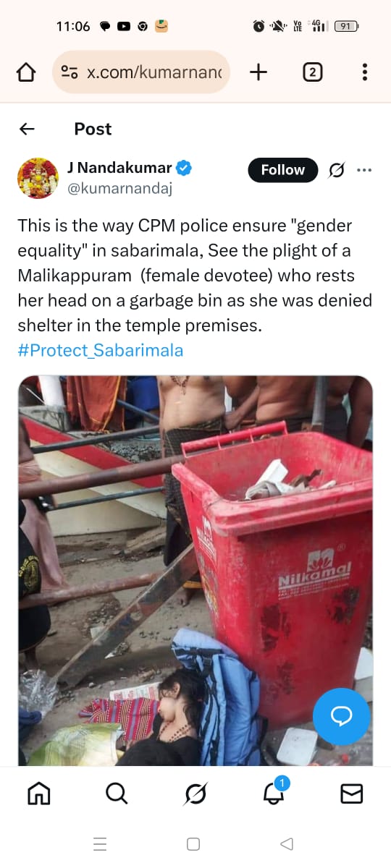Open the browser three-dot overflow menu
The width and height of the screenshot is (391, 868).
(x=364, y=72)
